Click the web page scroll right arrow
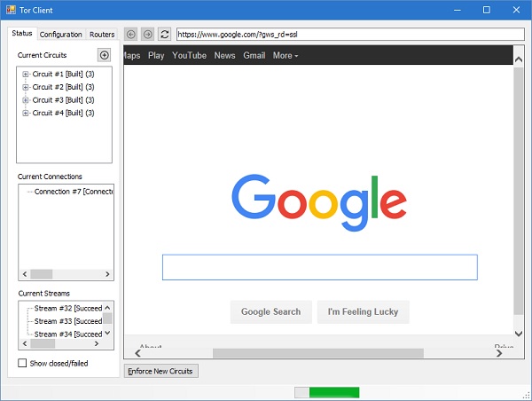 point(498,353)
